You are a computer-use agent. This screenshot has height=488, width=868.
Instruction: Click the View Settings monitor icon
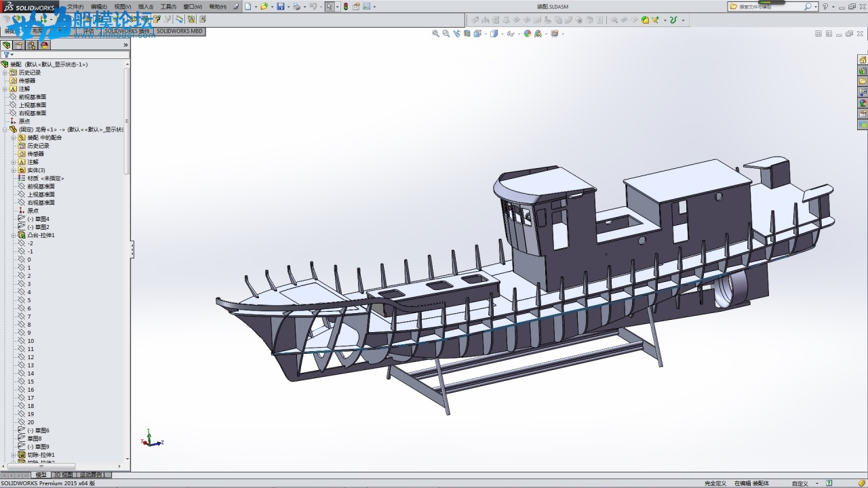point(554,33)
